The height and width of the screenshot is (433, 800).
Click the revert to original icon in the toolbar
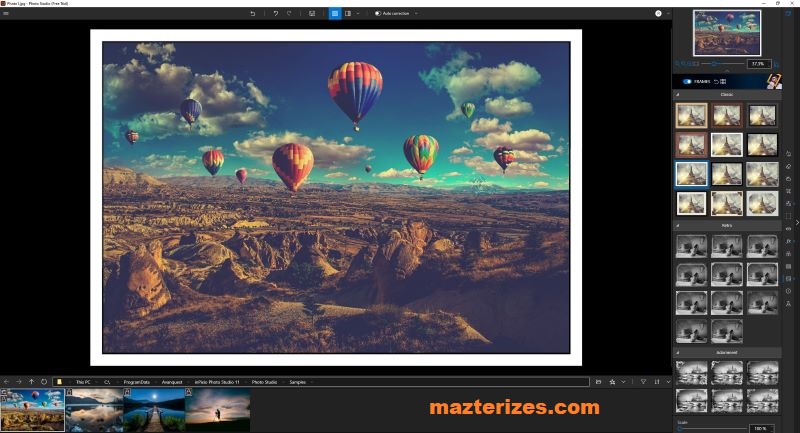(x=253, y=14)
